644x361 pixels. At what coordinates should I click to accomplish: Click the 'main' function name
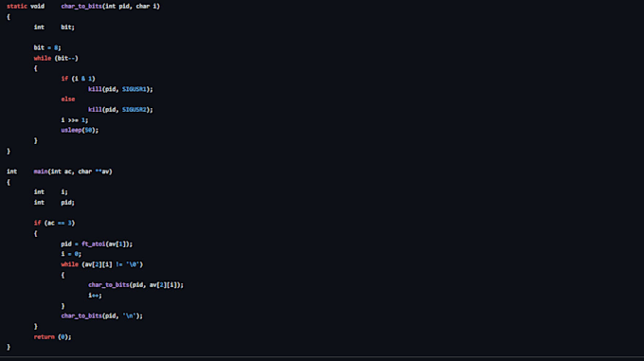[x=41, y=171]
